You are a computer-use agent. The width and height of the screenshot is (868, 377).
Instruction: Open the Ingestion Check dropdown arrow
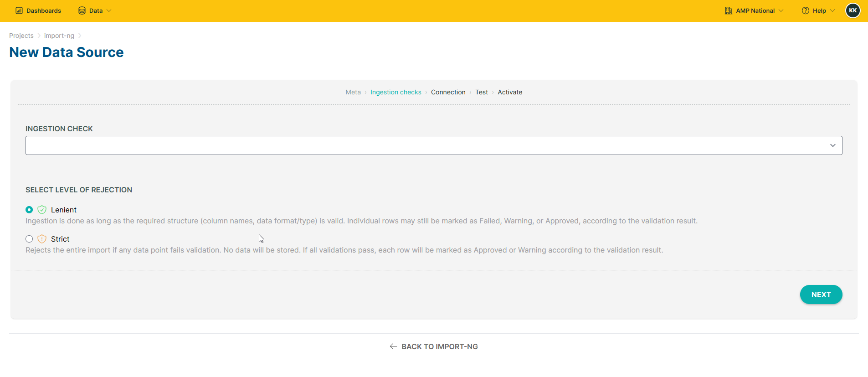(833, 145)
